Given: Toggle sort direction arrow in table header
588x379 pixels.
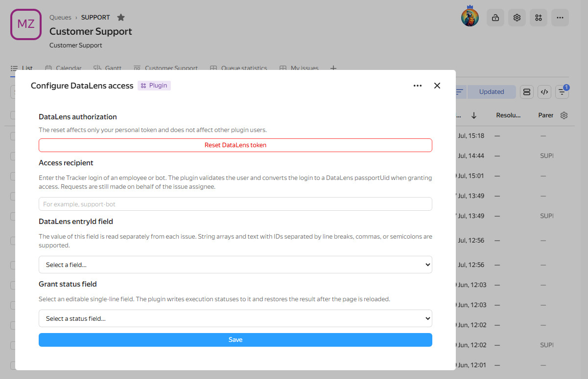Looking at the screenshot, I should tap(474, 115).
